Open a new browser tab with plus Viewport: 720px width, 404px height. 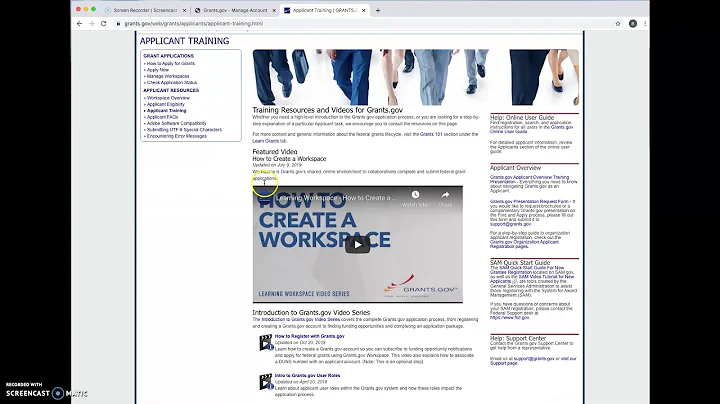point(378,10)
